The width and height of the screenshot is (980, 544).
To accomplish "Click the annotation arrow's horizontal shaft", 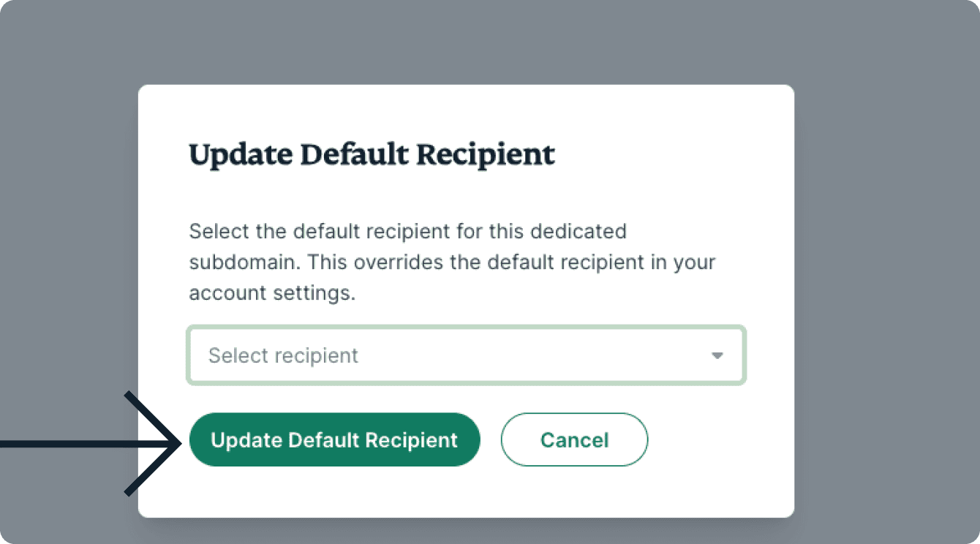I will [73, 443].
